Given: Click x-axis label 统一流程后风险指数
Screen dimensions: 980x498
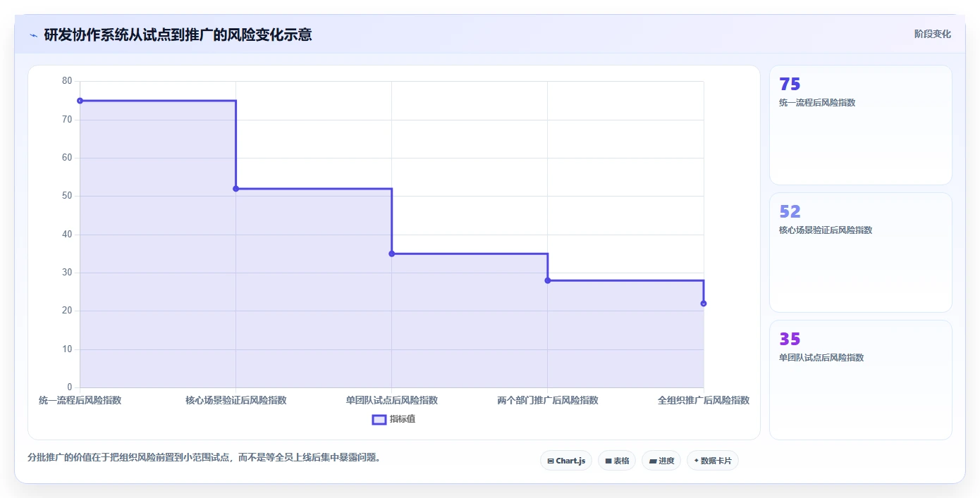Looking at the screenshot, I should pos(80,400).
